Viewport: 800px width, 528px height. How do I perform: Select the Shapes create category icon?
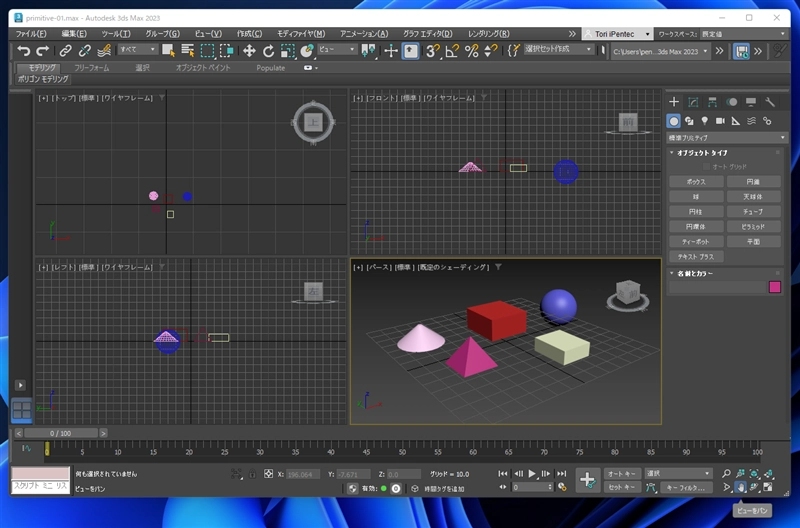[x=689, y=121]
